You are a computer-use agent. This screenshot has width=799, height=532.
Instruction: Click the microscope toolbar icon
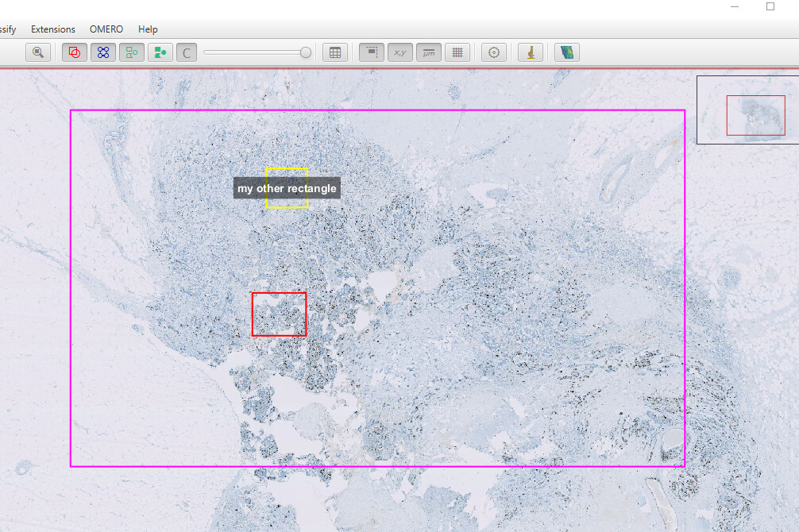coord(530,52)
